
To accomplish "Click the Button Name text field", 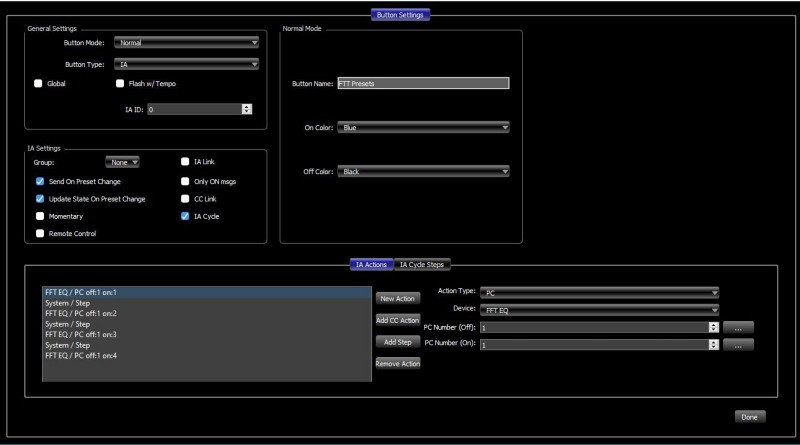I will (x=423, y=83).
